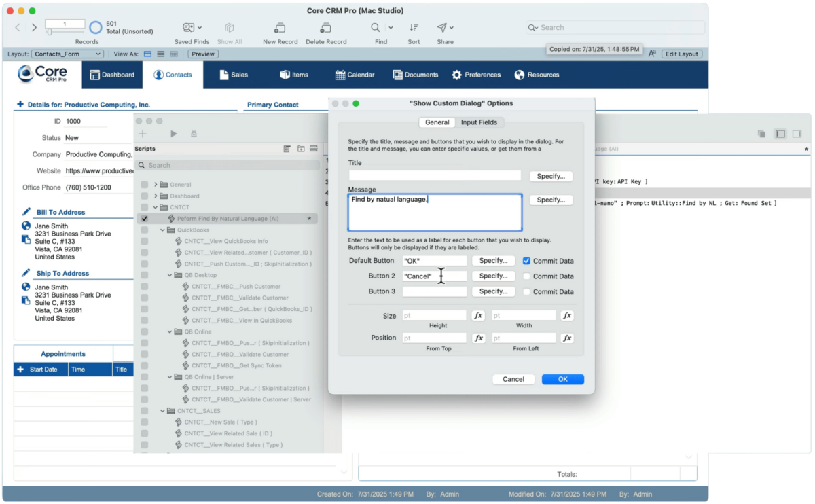Screen dimensions: 815x504
Task: Open calculation fx button beside Height field
Action: tap(478, 316)
